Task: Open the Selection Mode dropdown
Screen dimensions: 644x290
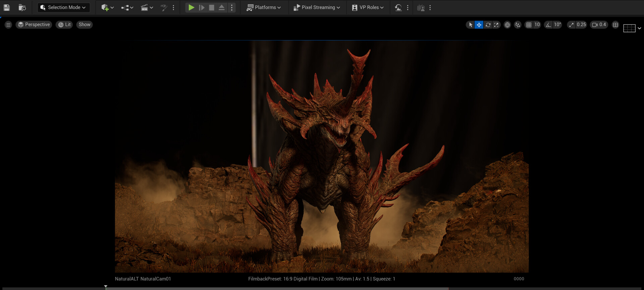Action: (x=63, y=7)
